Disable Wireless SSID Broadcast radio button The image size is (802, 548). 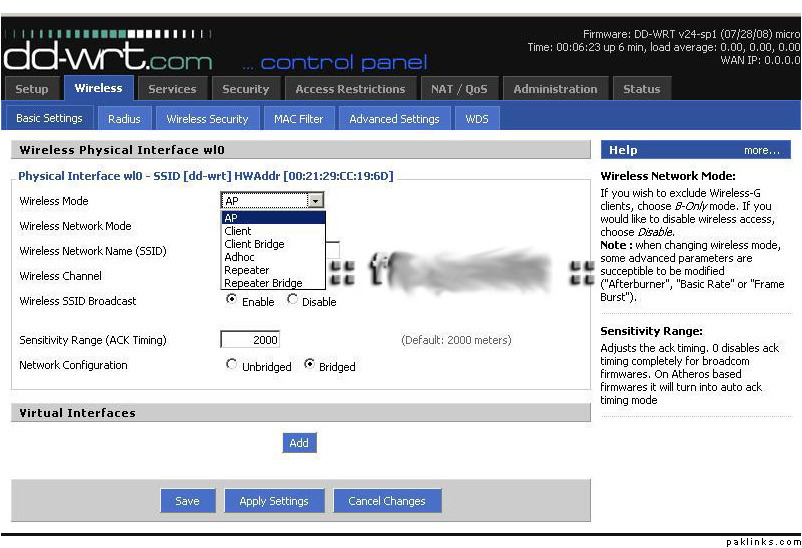point(292,300)
